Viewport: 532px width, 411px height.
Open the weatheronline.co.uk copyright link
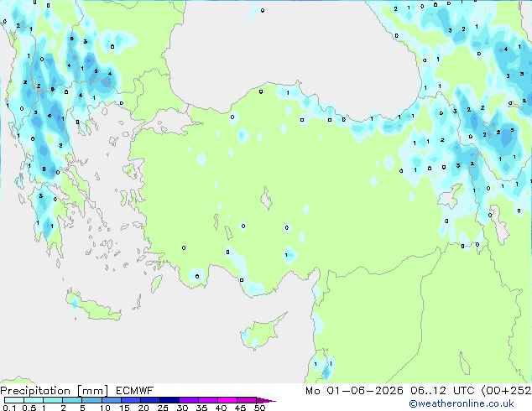(462, 403)
